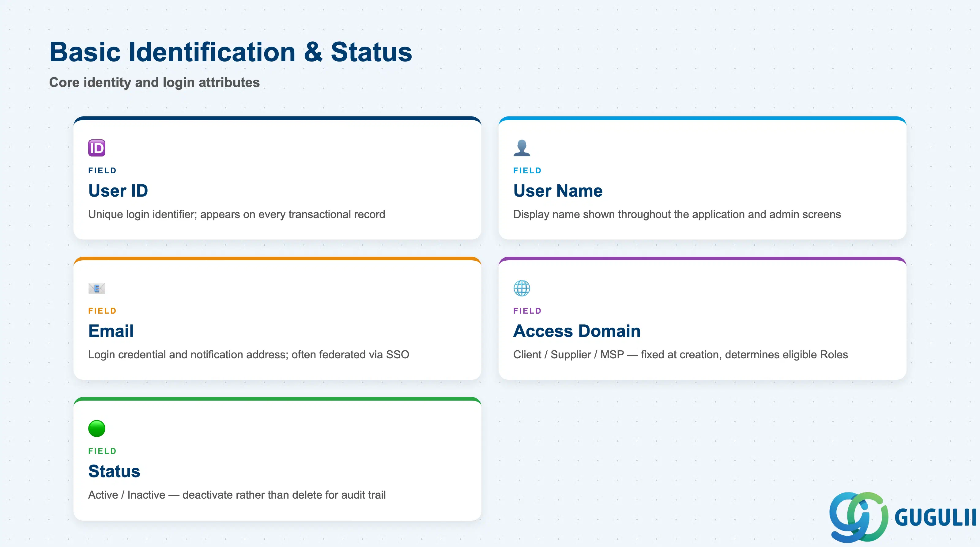Click the globe icon in Access Domain
The image size is (980, 547).
[522, 288]
